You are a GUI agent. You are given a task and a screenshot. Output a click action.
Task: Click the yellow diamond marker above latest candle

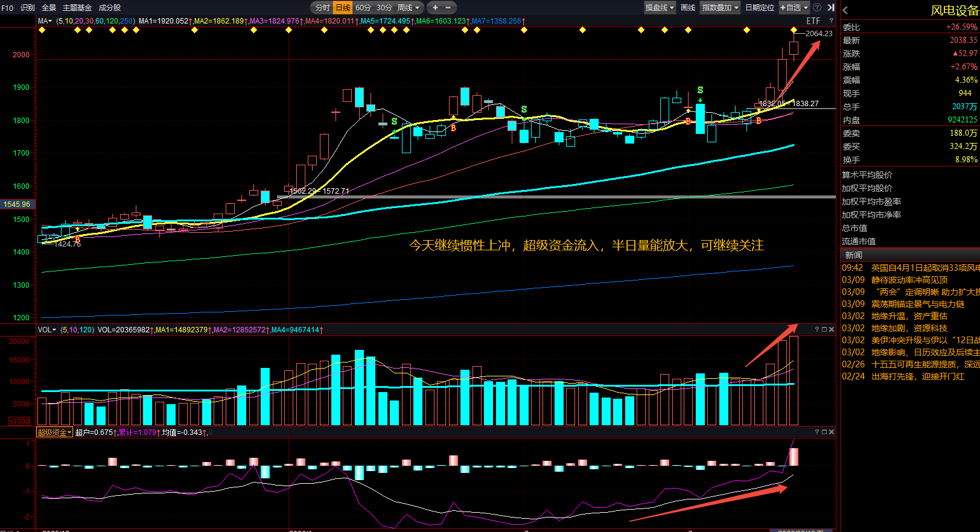tap(794, 30)
